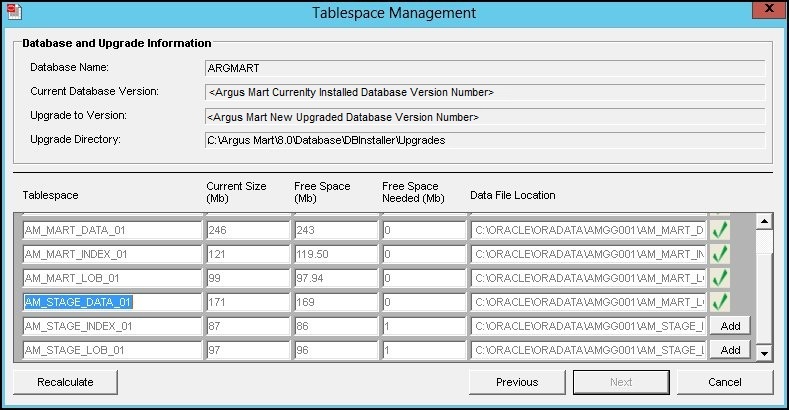Screen dimensions: 789x410
Task: Click current size 99 field
Action: tap(248, 278)
